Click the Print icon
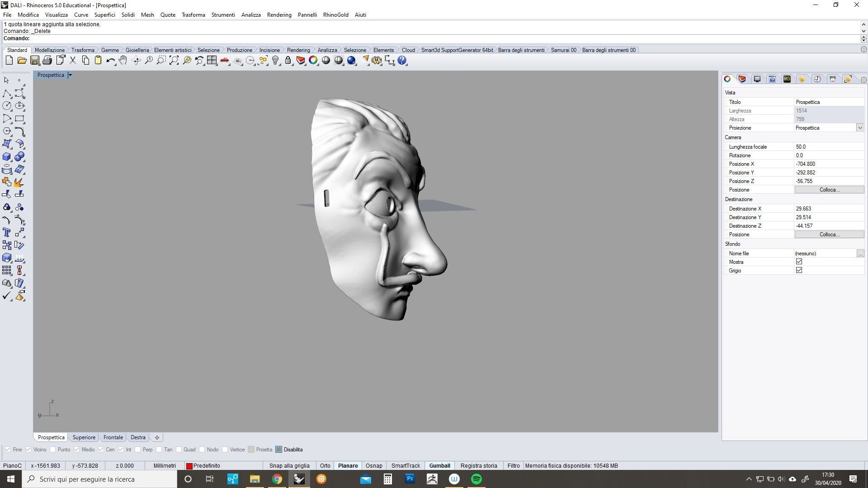Screen dimensions: 868x488 pyautogui.click(x=47, y=61)
